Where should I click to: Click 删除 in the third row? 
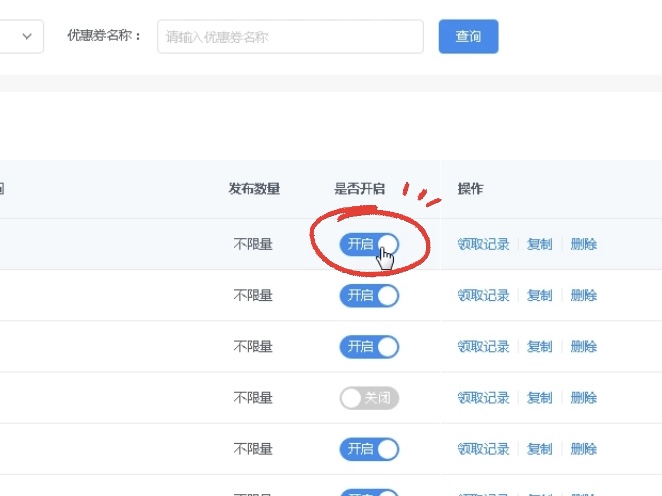click(583, 347)
